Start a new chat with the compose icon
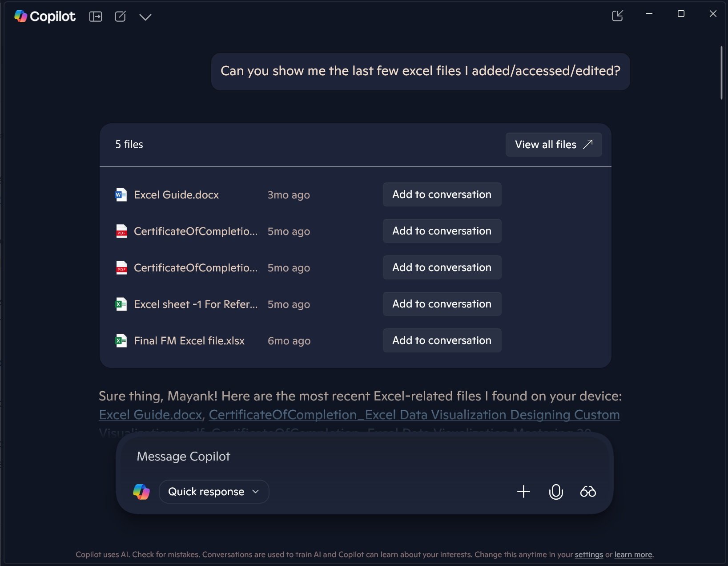This screenshot has width=728, height=566. (x=120, y=16)
